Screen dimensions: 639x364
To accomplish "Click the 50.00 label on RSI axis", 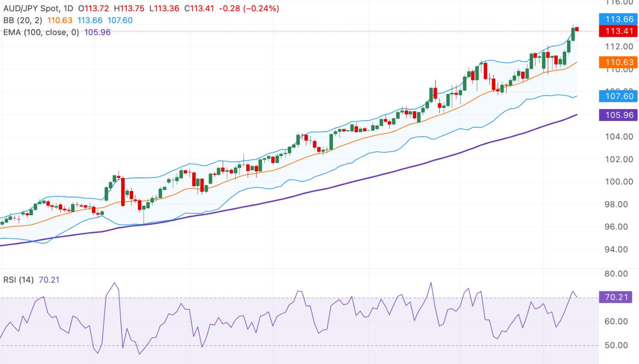I will (x=616, y=345).
